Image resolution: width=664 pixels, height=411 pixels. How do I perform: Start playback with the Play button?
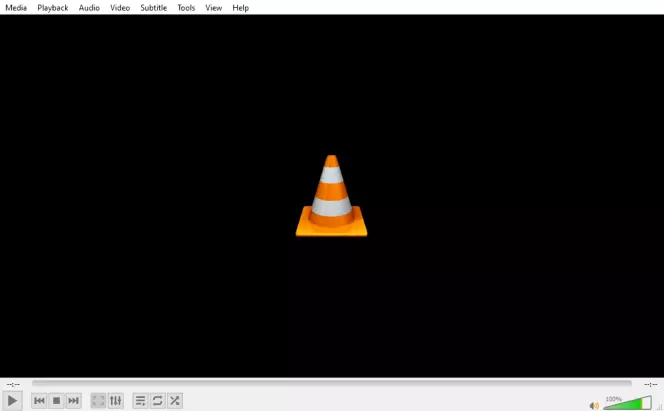12,400
